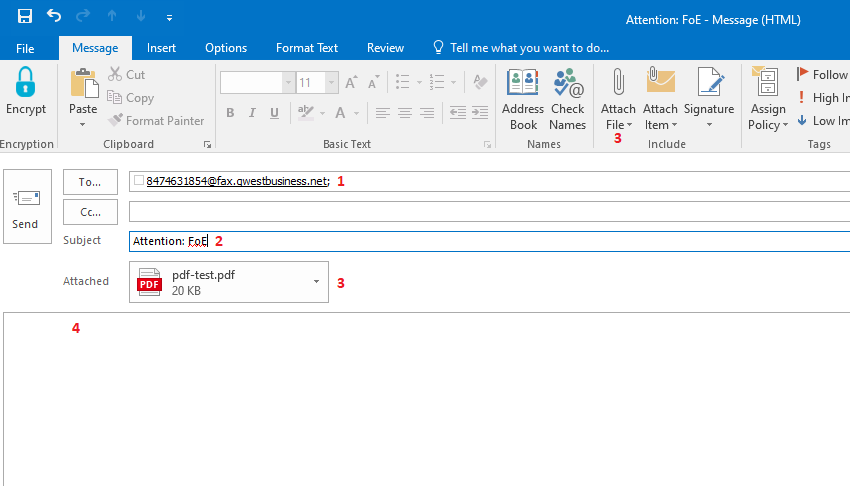Click the Save icon in title bar
This screenshot has width=850, height=486.
click(x=25, y=17)
